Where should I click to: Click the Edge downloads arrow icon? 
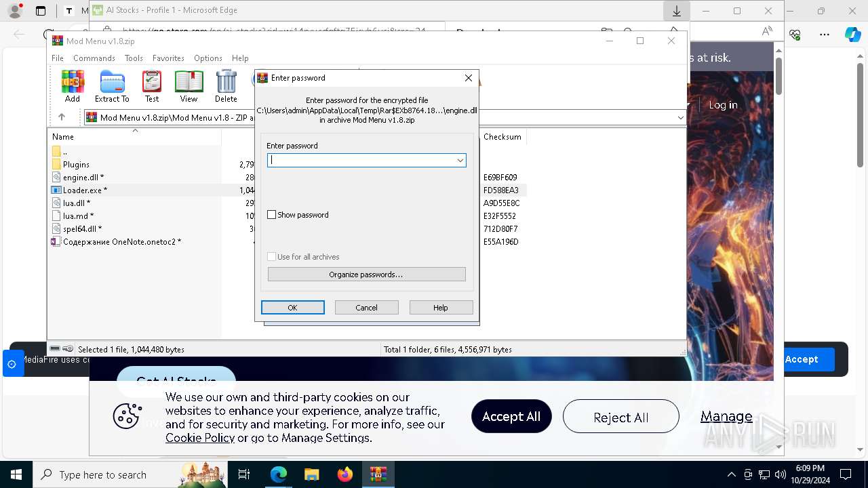click(x=676, y=11)
